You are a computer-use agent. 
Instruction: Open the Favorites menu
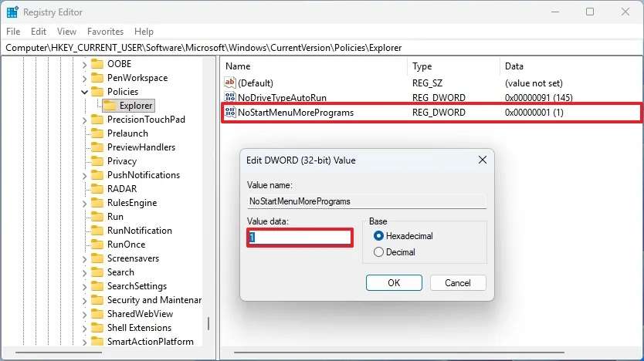pyautogui.click(x=105, y=32)
